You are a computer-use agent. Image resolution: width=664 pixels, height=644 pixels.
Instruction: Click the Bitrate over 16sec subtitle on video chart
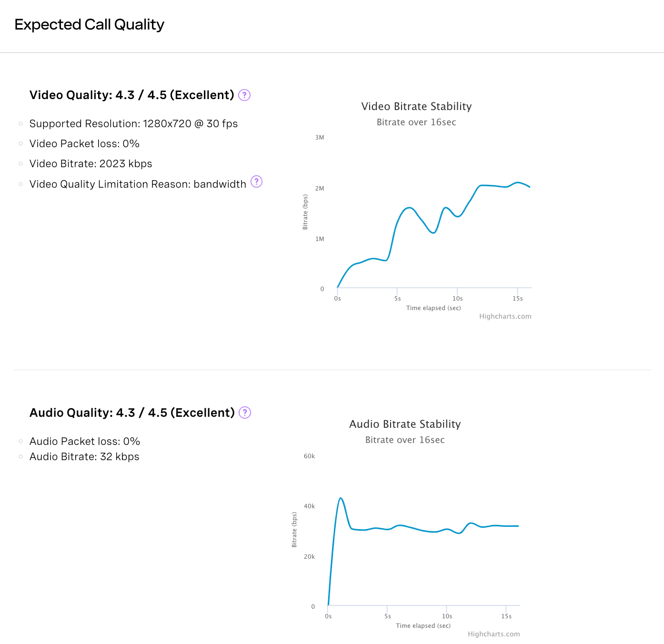coord(416,122)
